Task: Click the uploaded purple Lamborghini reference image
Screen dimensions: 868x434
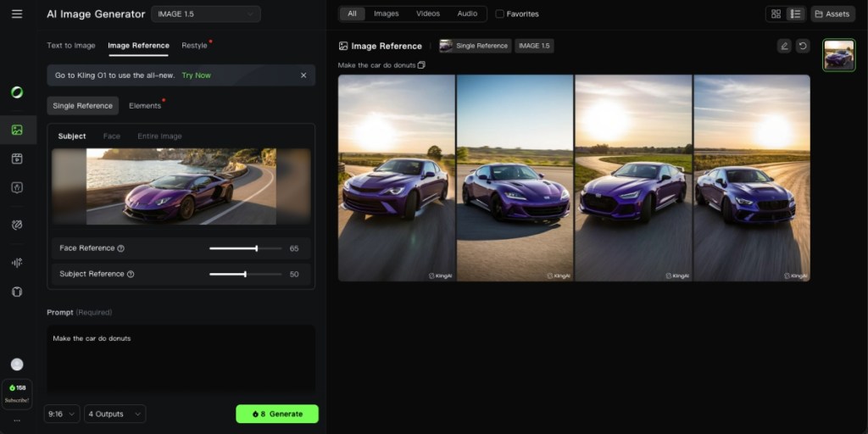Action: [181, 186]
